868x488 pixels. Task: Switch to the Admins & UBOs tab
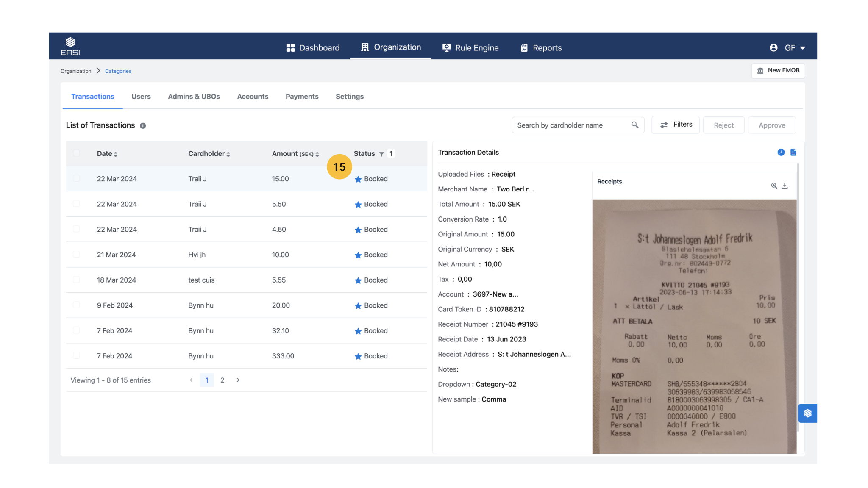click(194, 97)
